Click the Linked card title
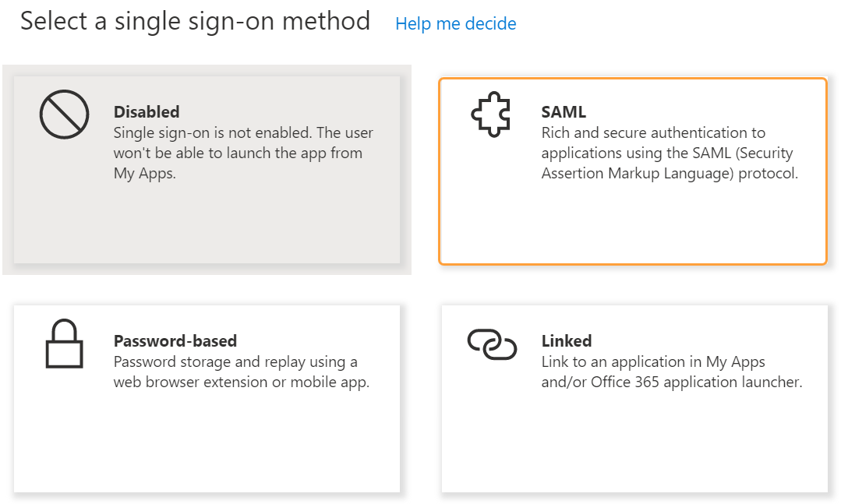Screen dimensions: 841x504 pos(567,340)
